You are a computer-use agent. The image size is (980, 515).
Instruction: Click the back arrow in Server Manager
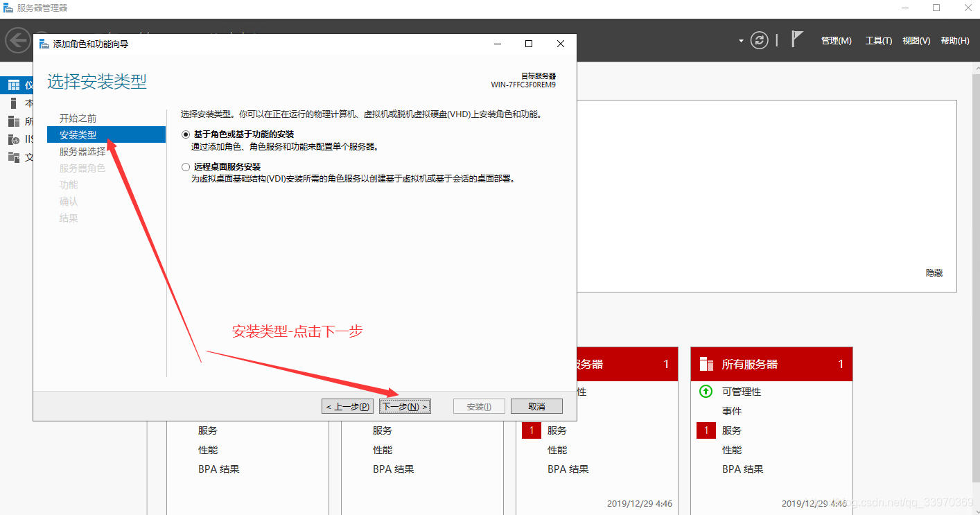tap(17, 40)
